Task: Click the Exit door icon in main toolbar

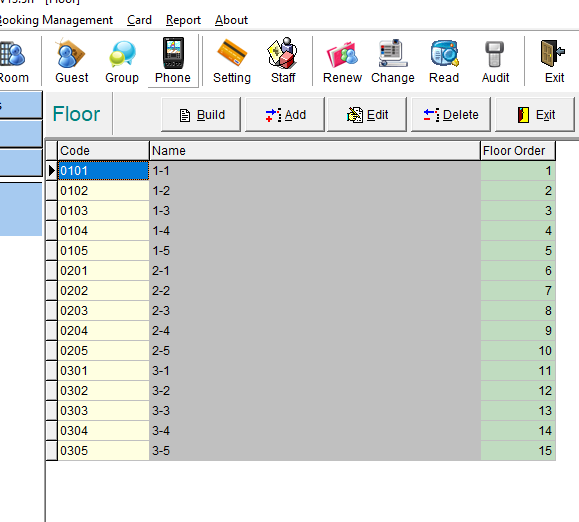Action: 554,61
